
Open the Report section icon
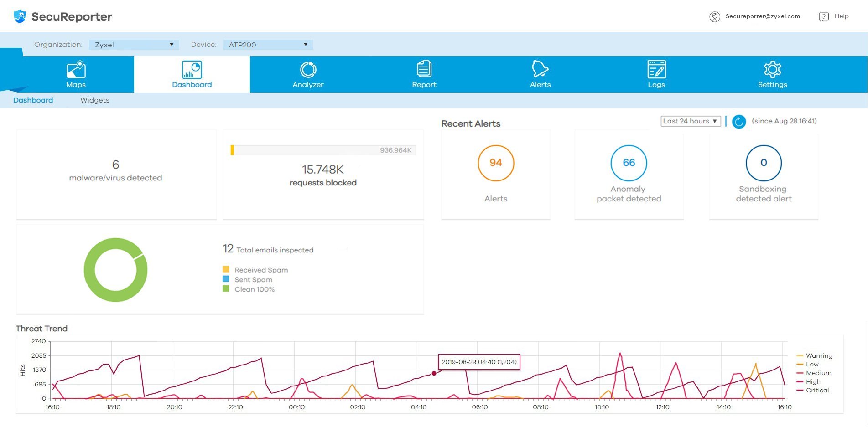424,69
